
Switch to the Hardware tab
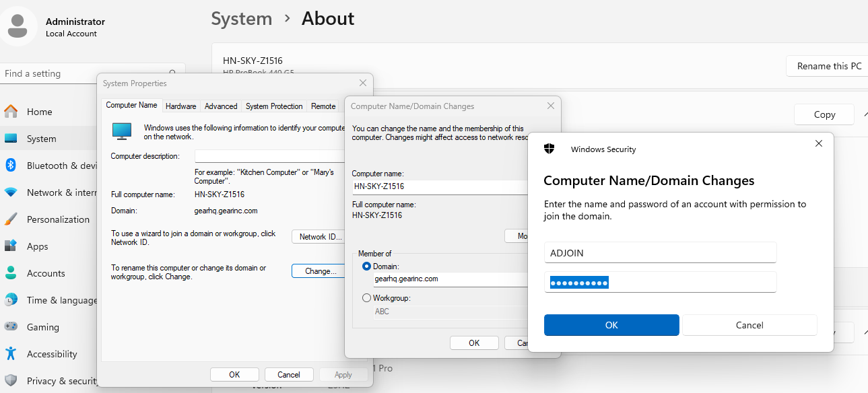181,106
